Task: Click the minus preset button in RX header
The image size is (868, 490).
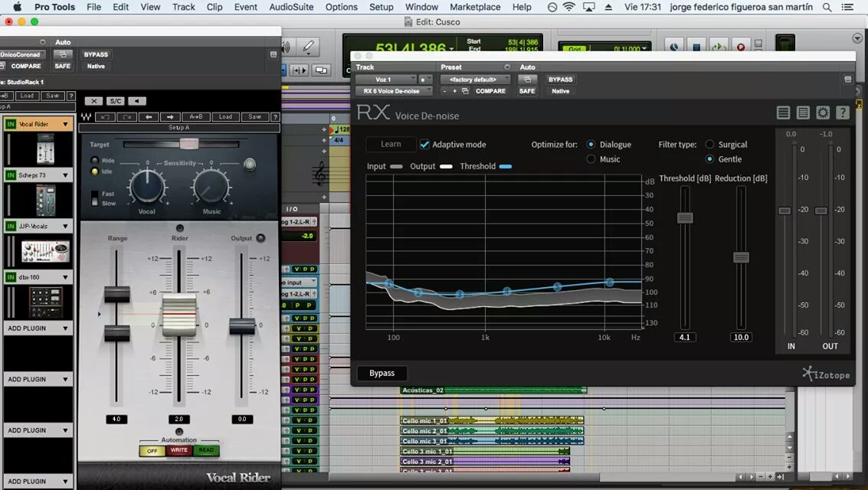Action: [x=445, y=90]
